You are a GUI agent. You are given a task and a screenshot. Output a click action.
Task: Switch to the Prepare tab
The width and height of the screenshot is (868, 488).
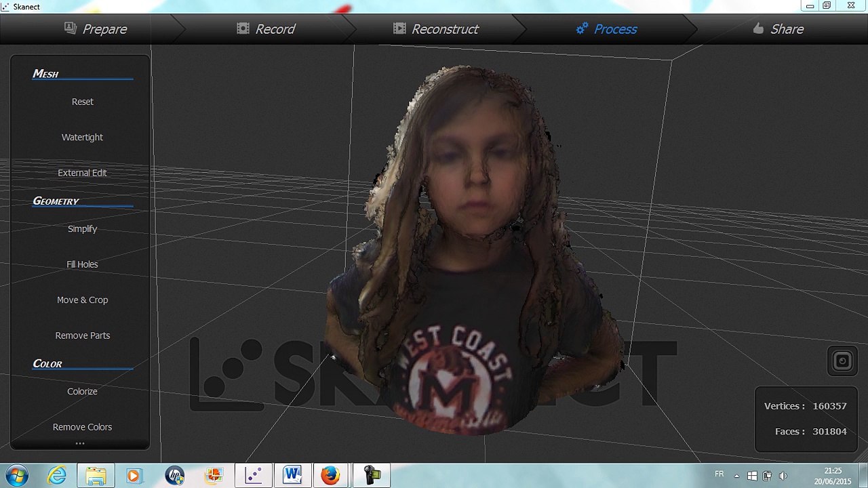click(x=96, y=29)
